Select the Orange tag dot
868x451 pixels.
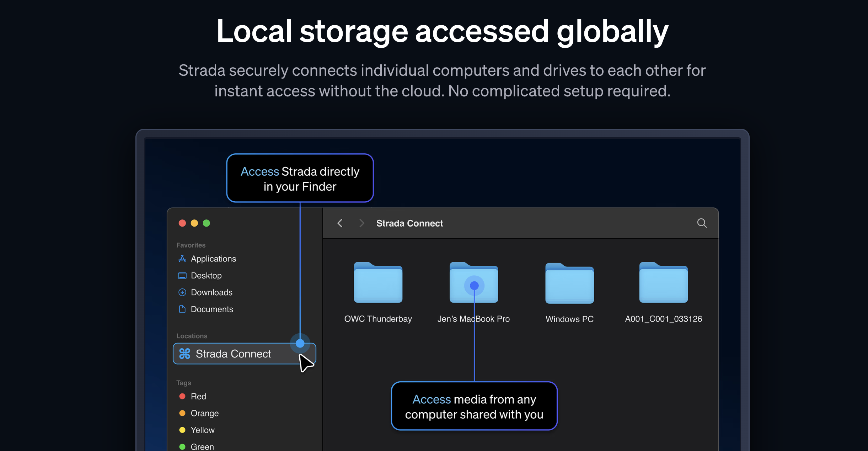tap(182, 413)
